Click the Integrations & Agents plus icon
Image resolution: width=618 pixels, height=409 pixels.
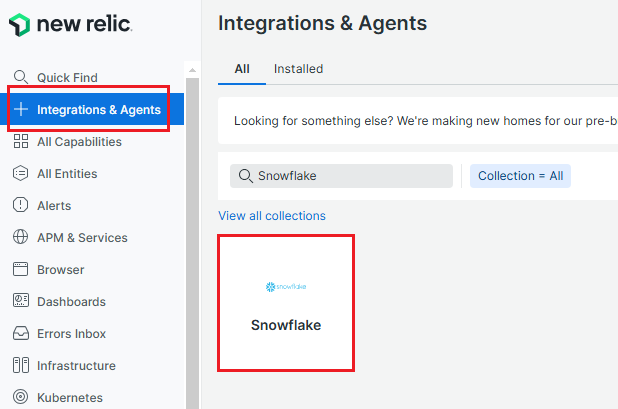[20, 110]
